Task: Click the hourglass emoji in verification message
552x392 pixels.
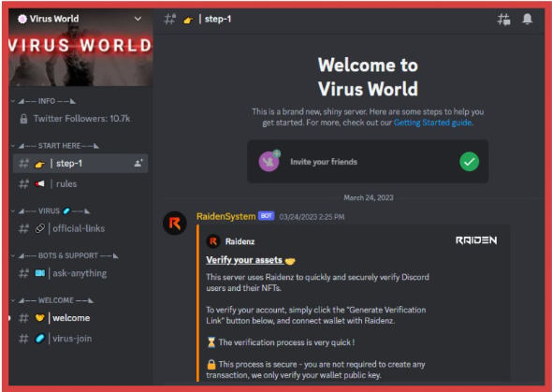Action: pyautogui.click(x=211, y=342)
